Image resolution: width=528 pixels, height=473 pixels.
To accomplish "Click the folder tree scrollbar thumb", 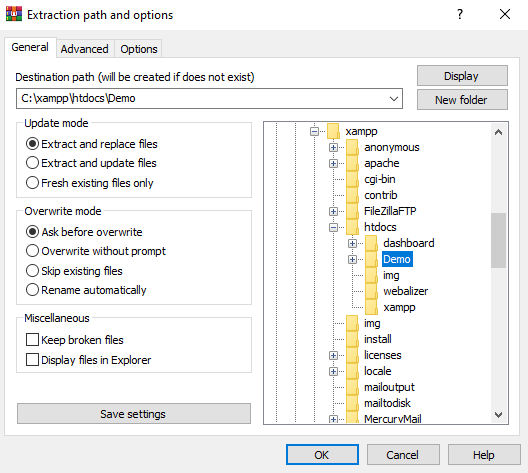I will [x=498, y=240].
